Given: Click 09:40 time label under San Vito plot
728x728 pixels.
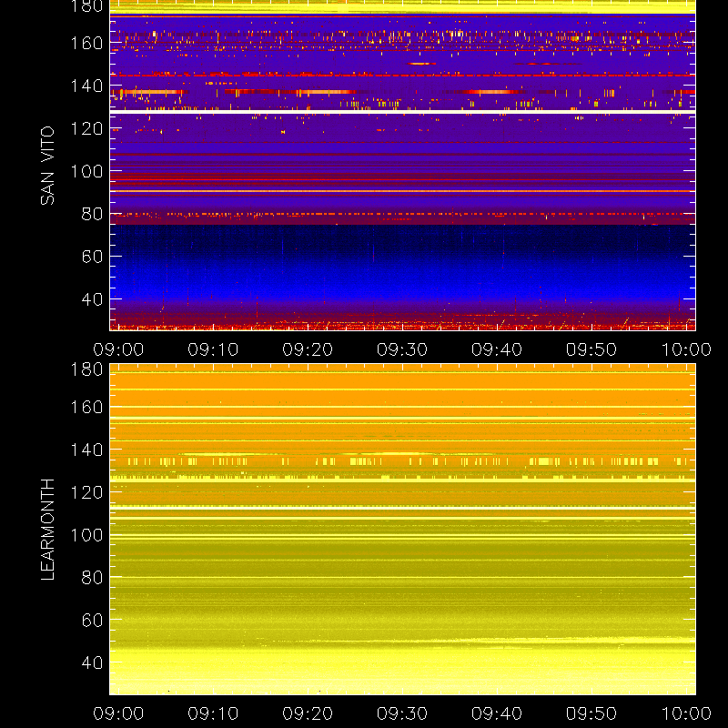Looking at the screenshot, I should [x=497, y=349].
